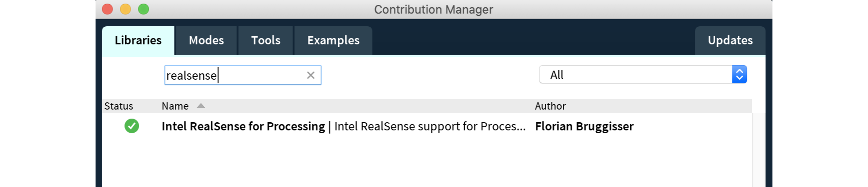Click the vertical scrollbar track beside the list

coord(759,149)
